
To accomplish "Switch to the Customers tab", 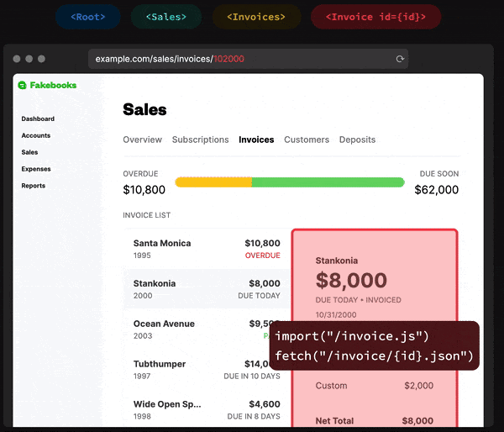I will 307,140.
